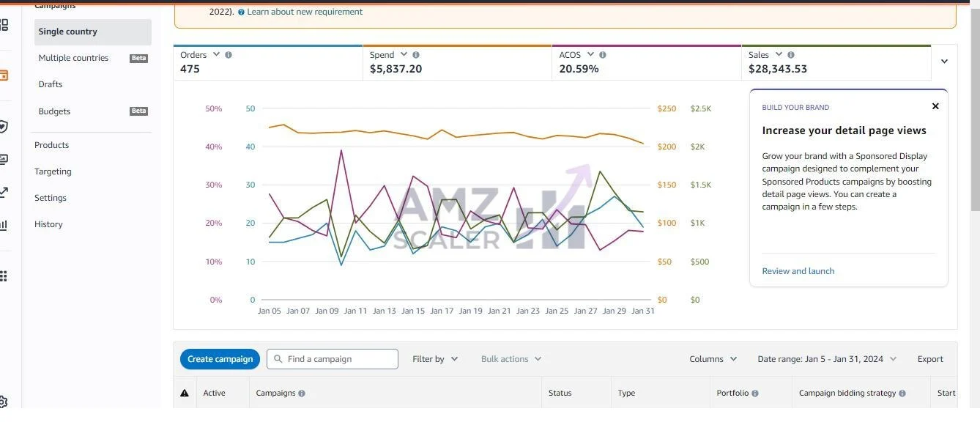Open Settings in sidebar

[51, 198]
